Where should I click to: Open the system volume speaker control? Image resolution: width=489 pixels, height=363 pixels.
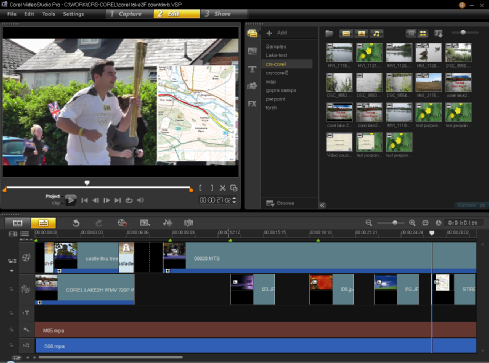tap(140, 200)
